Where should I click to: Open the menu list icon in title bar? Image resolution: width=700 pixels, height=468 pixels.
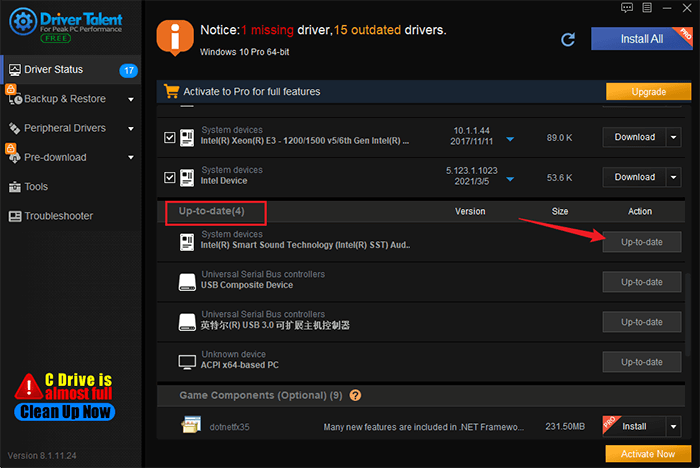coord(647,8)
